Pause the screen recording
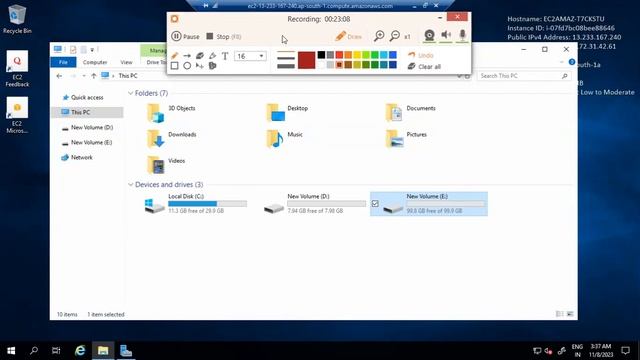This screenshot has height=360, width=640. point(185,36)
